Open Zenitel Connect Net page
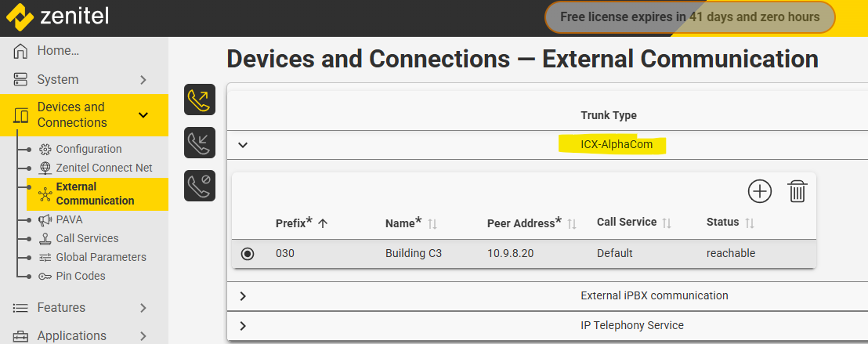The height and width of the screenshot is (344, 868). tap(104, 168)
